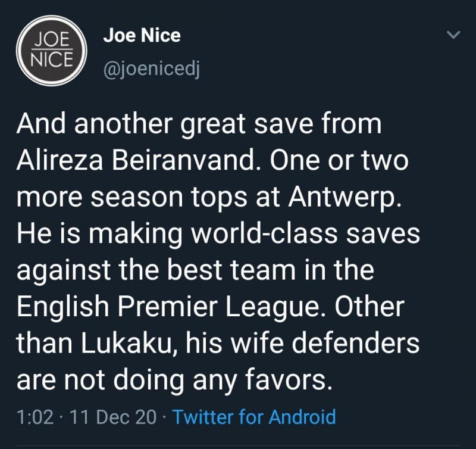Click the 11 Dec 20 date
The height and width of the screenshot is (449, 476).
(113, 416)
